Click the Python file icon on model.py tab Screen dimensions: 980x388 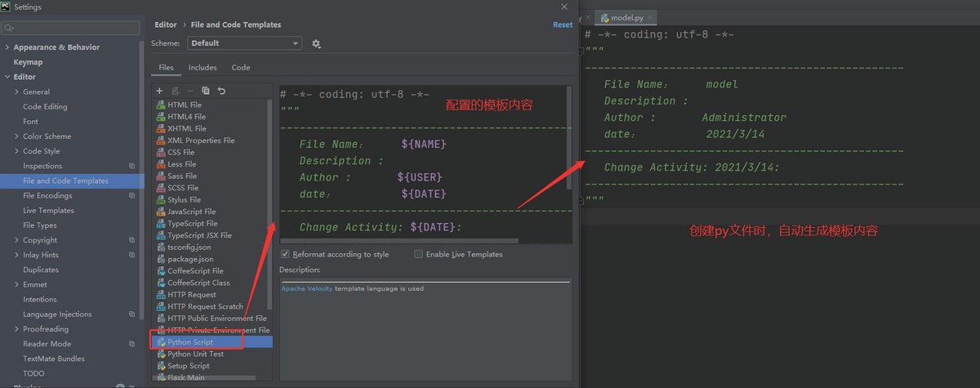(x=604, y=18)
